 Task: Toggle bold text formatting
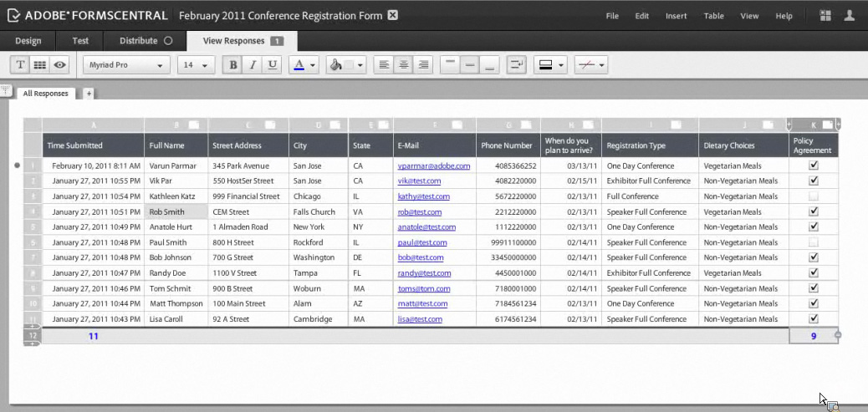pyautogui.click(x=232, y=65)
